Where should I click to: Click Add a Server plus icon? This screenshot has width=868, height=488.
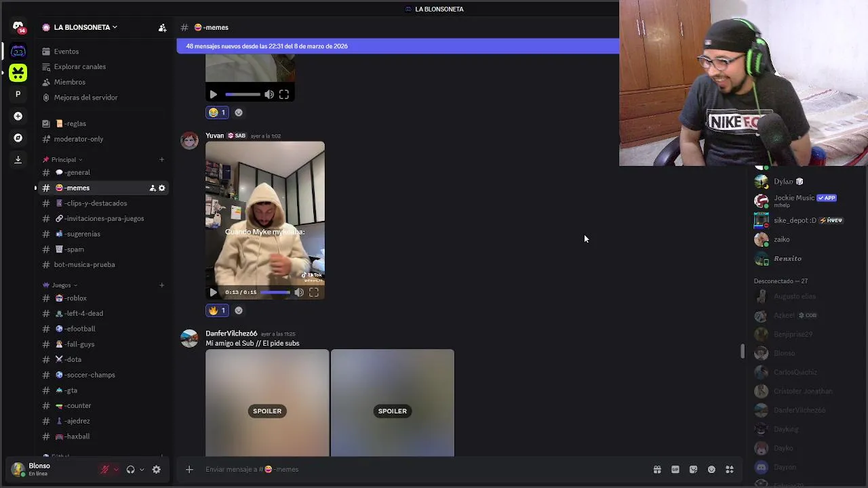(x=18, y=116)
